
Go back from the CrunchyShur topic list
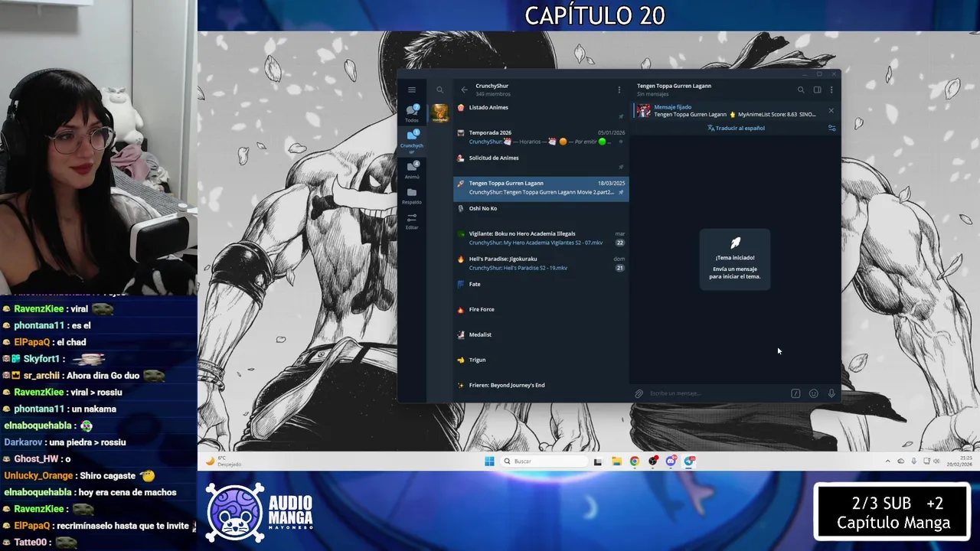tap(464, 90)
